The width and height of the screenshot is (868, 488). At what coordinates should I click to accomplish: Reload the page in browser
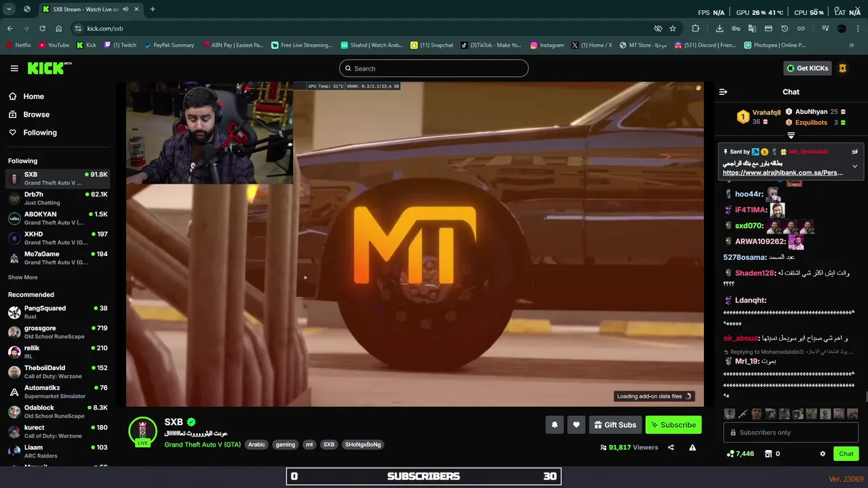pos(42,28)
